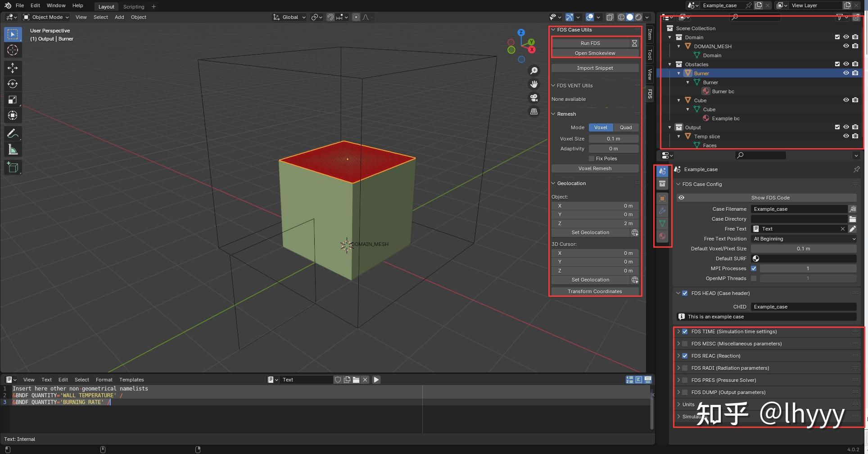Open the Free Text Position dropdown
The image size is (868, 454).
click(804, 239)
